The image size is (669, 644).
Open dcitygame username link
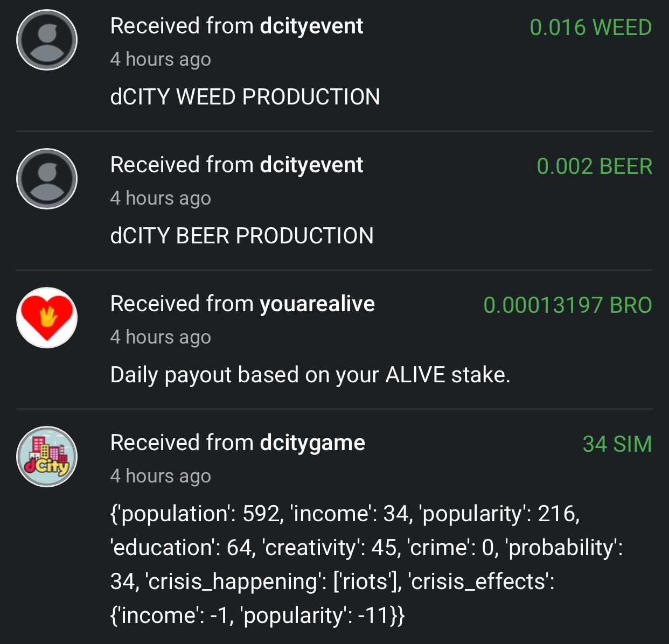312,443
